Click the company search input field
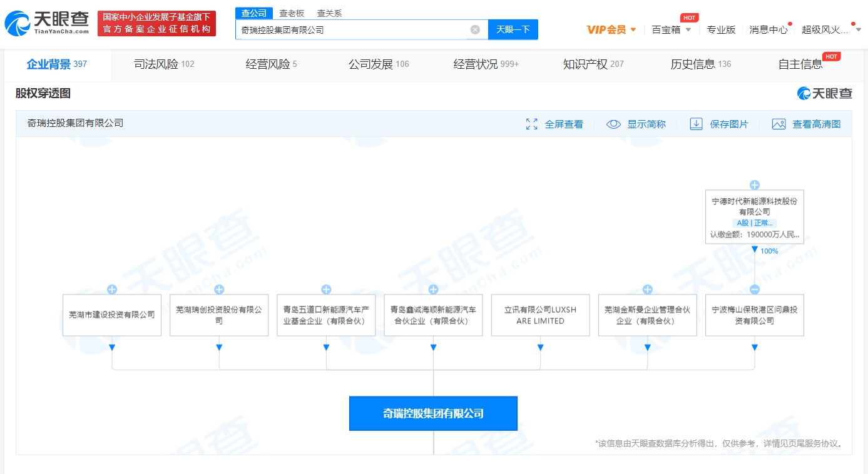This screenshot has height=474, width=868. pyautogui.click(x=350, y=29)
